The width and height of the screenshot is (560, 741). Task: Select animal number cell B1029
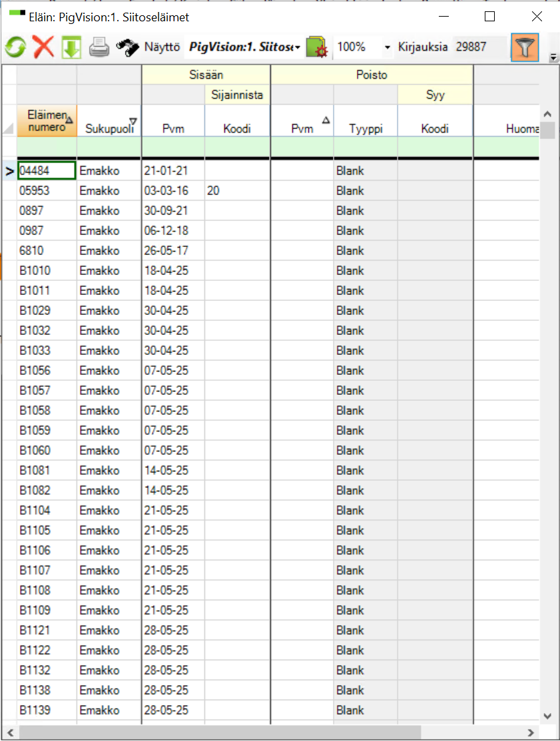pos(47,310)
